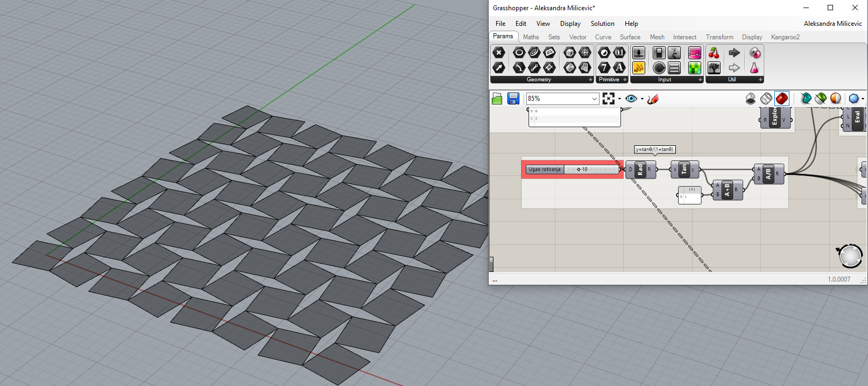
Task: Select the Tan component on canvas
Action: [x=684, y=170]
